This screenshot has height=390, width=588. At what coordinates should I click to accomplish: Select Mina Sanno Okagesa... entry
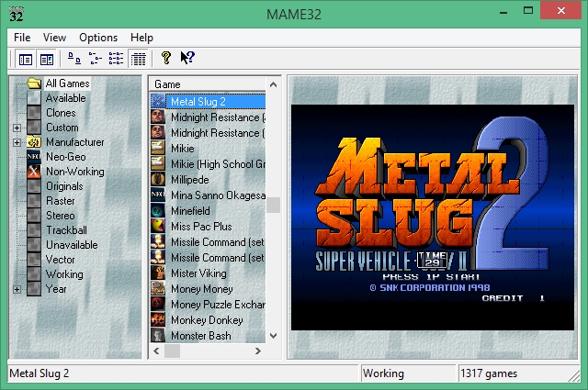coord(218,195)
